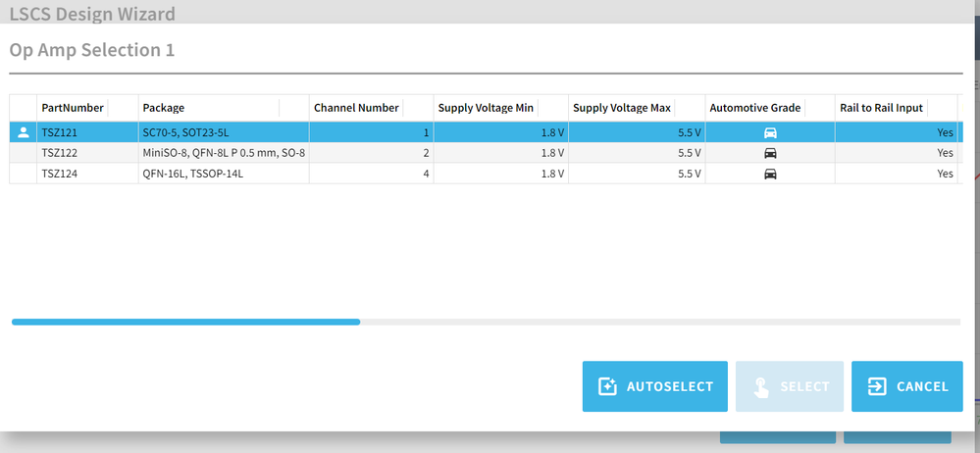
Task: Click the SC70-5, SOT23-5L package cell
Action: [224, 132]
